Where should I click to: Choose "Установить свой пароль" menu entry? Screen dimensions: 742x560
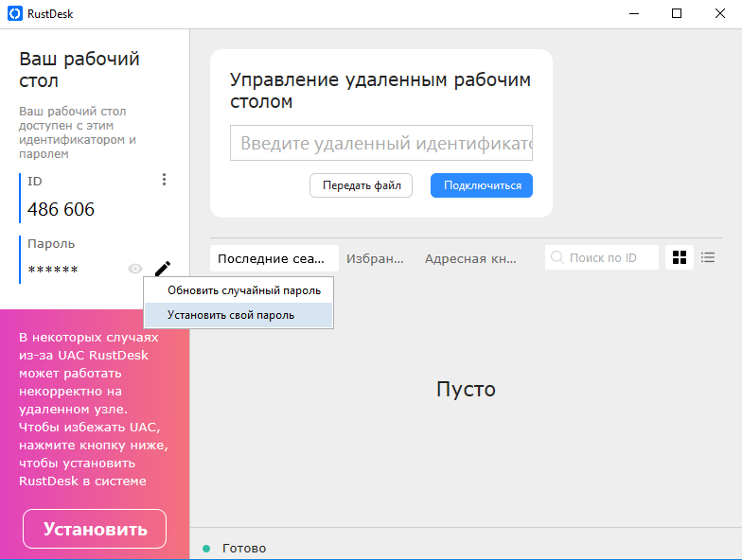click(x=238, y=315)
